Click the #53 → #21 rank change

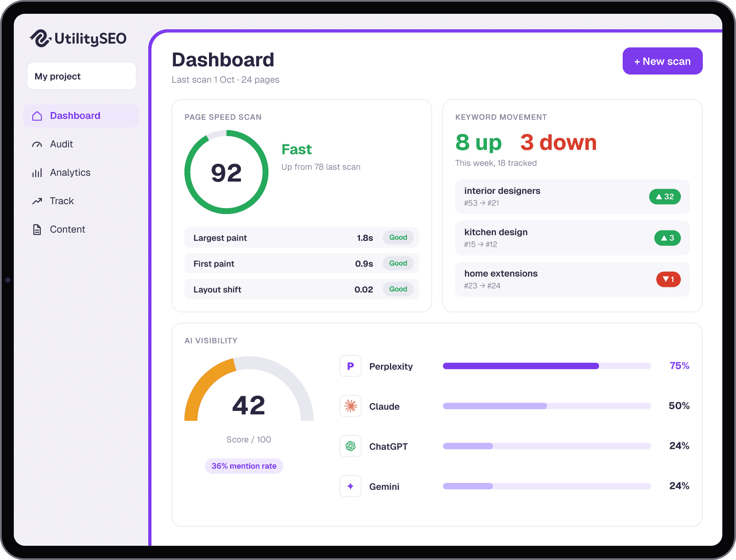[482, 203]
